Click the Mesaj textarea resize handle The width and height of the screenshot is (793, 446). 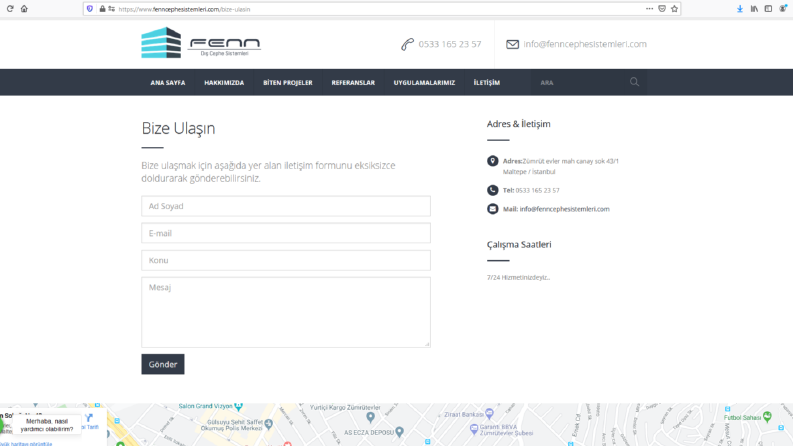pyautogui.click(x=427, y=344)
